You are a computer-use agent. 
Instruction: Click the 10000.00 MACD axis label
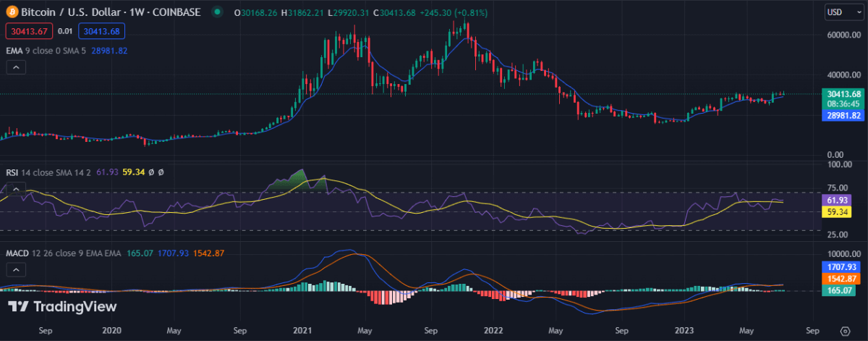844,254
